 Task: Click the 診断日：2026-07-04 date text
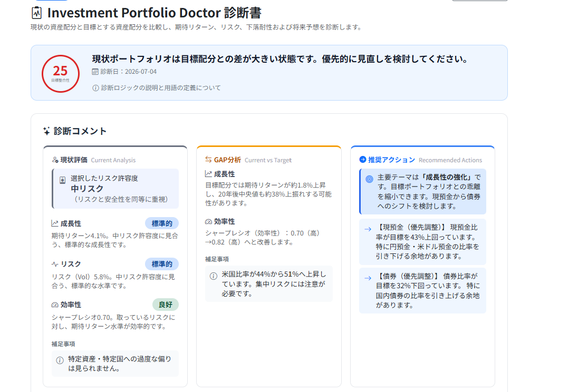click(x=128, y=72)
